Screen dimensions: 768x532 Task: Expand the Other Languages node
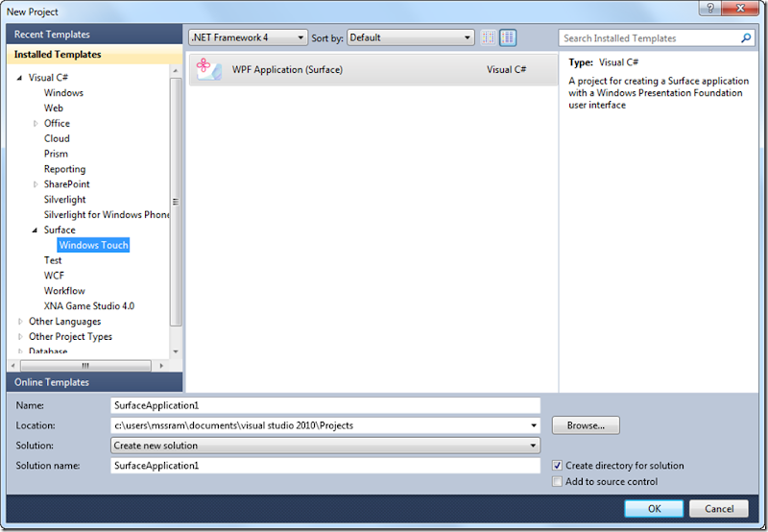point(20,322)
